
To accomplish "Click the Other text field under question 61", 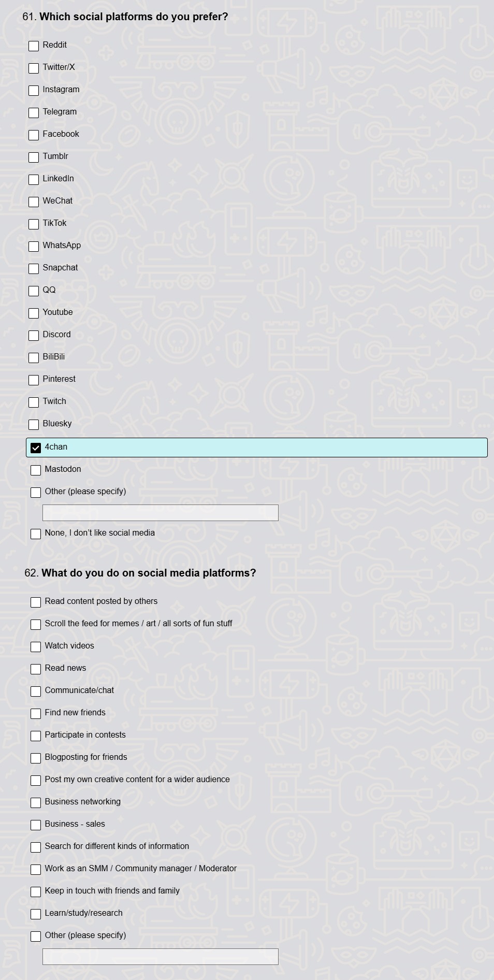I will point(161,513).
